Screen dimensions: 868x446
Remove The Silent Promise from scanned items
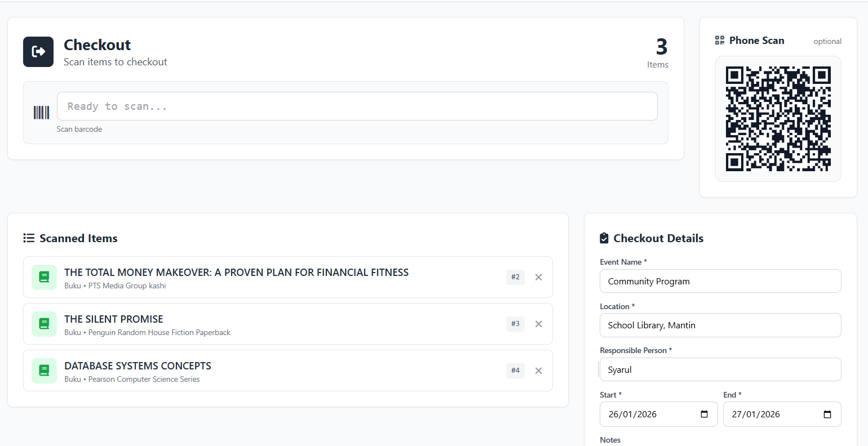[x=538, y=324]
